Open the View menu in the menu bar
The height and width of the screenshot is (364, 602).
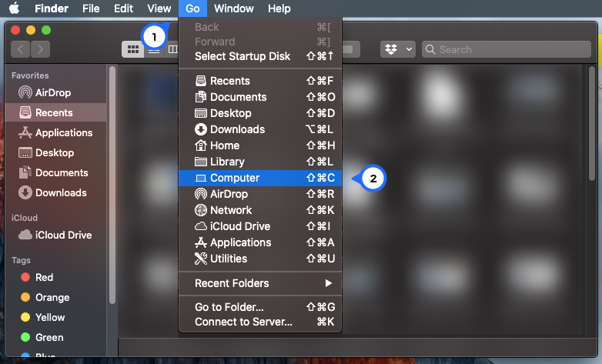pyautogui.click(x=159, y=8)
